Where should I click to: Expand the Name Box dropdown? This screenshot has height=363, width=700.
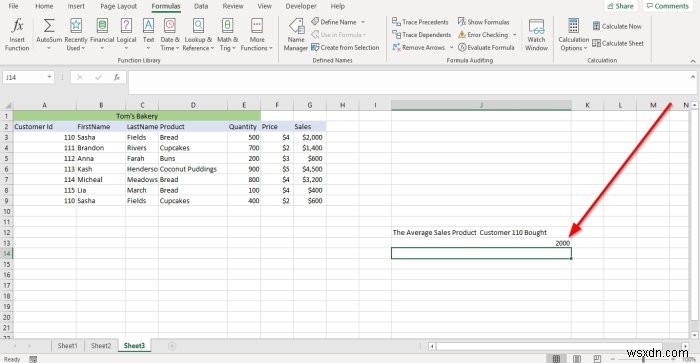click(x=49, y=77)
